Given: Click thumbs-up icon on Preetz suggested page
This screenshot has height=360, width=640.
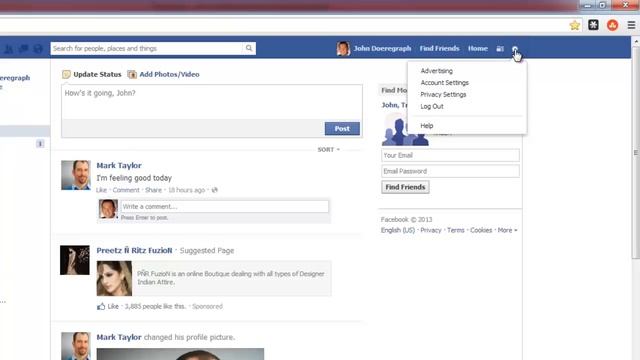Looking at the screenshot, I should pos(101,306).
